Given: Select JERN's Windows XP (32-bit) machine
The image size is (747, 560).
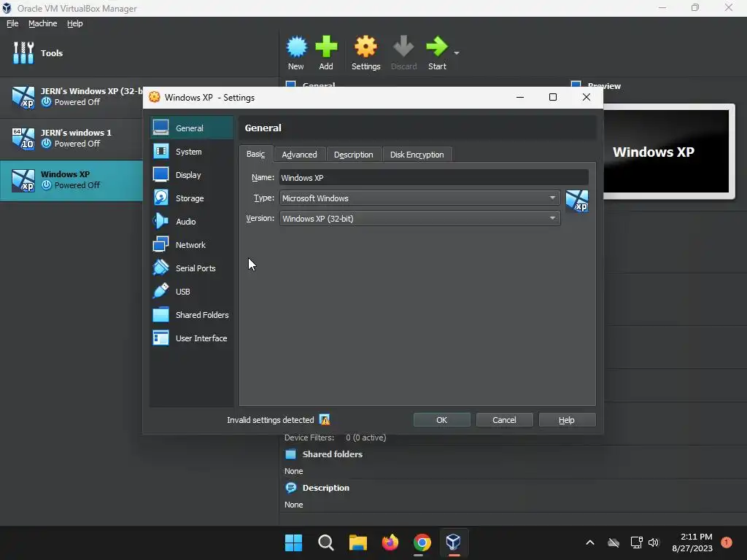Looking at the screenshot, I should 71,97.
